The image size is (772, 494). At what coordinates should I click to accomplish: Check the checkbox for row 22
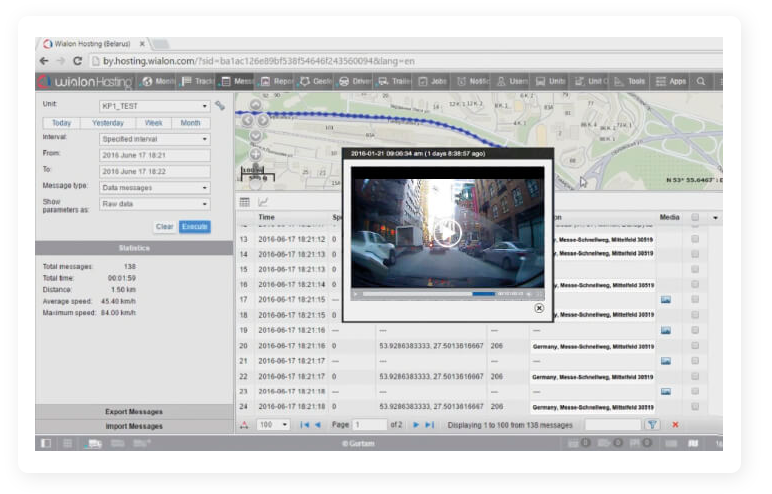pos(695,376)
